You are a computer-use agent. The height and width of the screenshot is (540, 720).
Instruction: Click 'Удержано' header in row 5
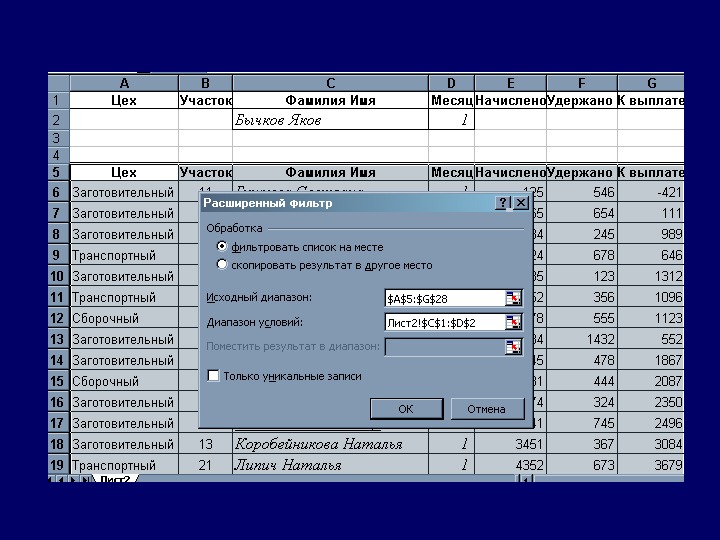(582, 173)
